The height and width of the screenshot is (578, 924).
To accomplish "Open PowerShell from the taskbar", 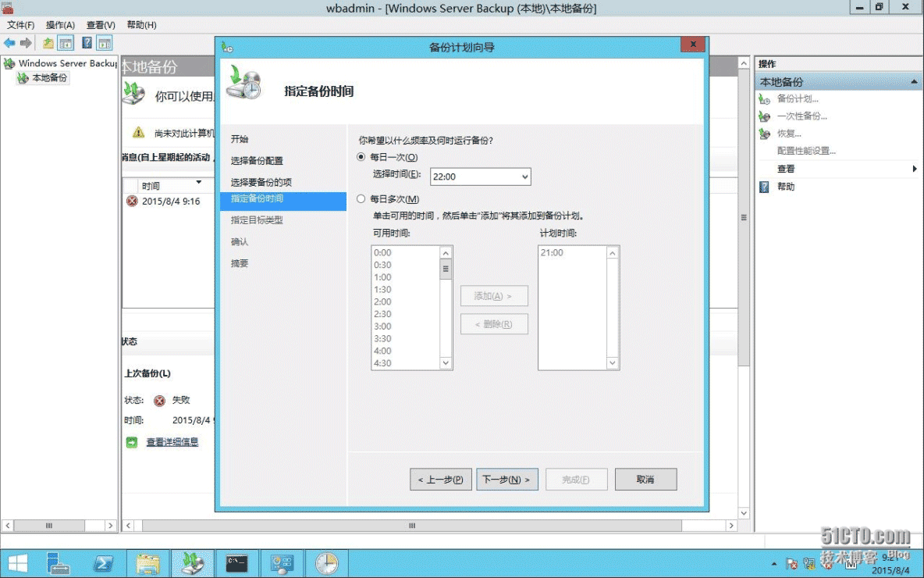I will [x=103, y=563].
